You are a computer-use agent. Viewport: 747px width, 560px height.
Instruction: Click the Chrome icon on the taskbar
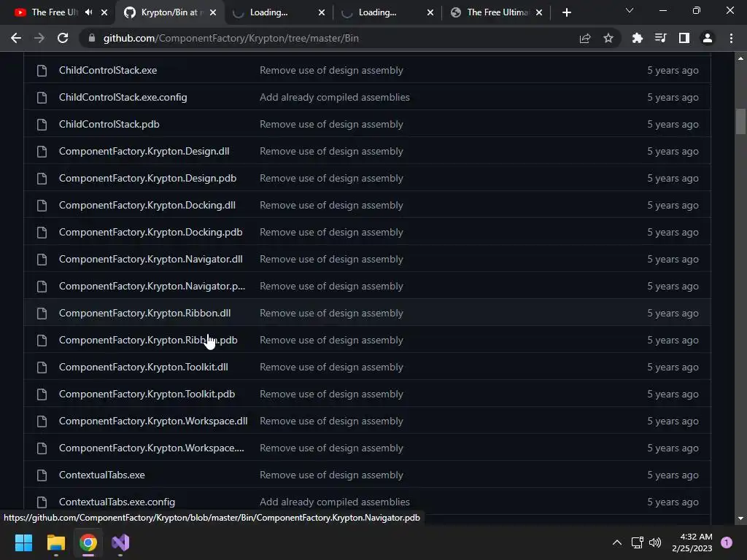click(88, 542)
